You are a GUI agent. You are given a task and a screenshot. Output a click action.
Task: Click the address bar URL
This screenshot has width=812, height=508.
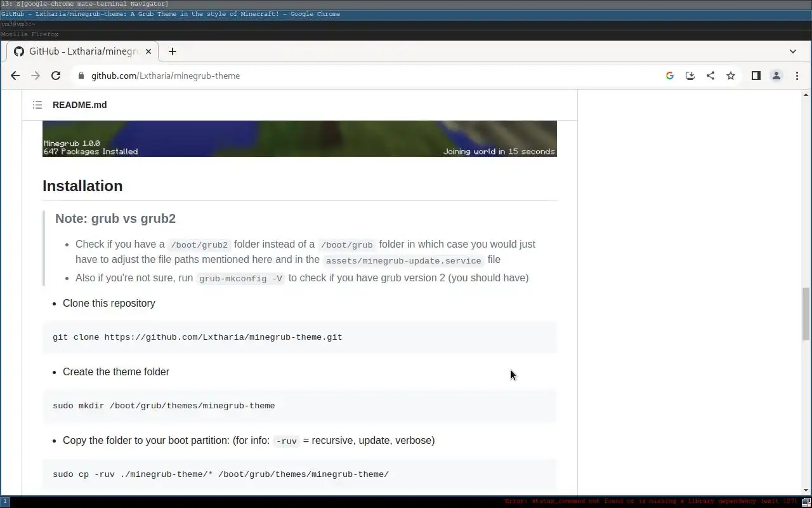tap(166, 76)
